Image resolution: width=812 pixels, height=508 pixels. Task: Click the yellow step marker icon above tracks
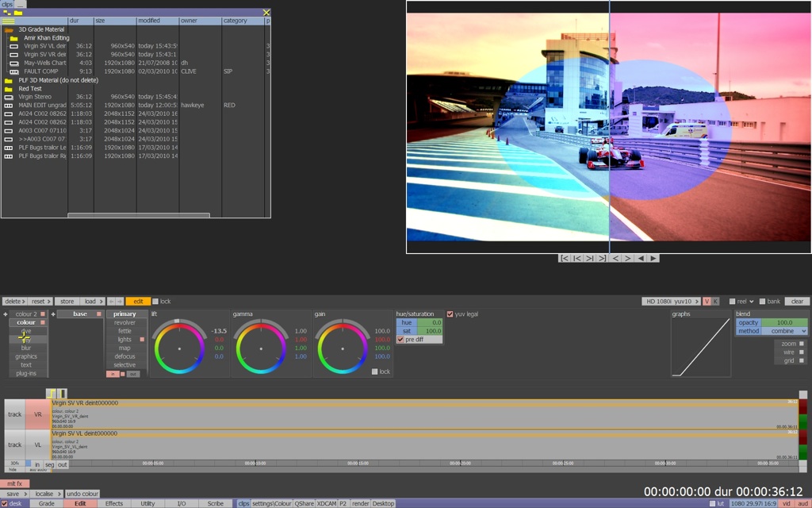click(51, 394)
